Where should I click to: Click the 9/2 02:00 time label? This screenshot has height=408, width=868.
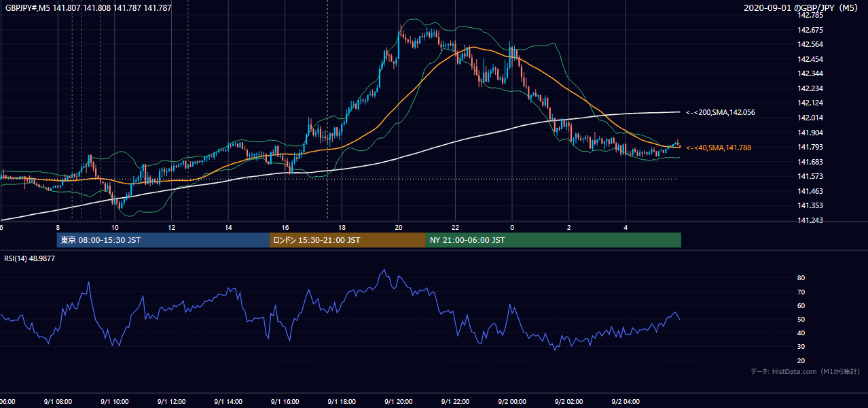point(569,402)
